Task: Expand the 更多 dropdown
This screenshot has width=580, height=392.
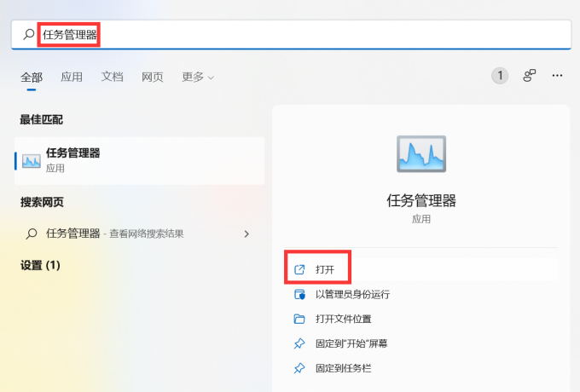Action: [198, 77]
